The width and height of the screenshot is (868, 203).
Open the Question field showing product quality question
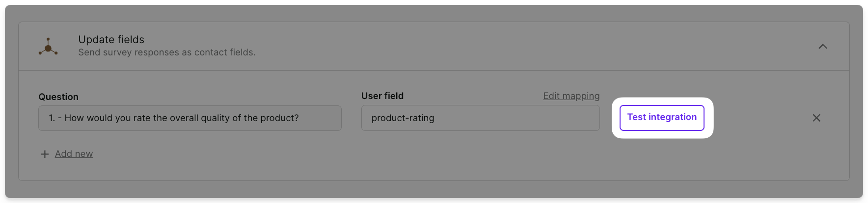click(190, 118)
